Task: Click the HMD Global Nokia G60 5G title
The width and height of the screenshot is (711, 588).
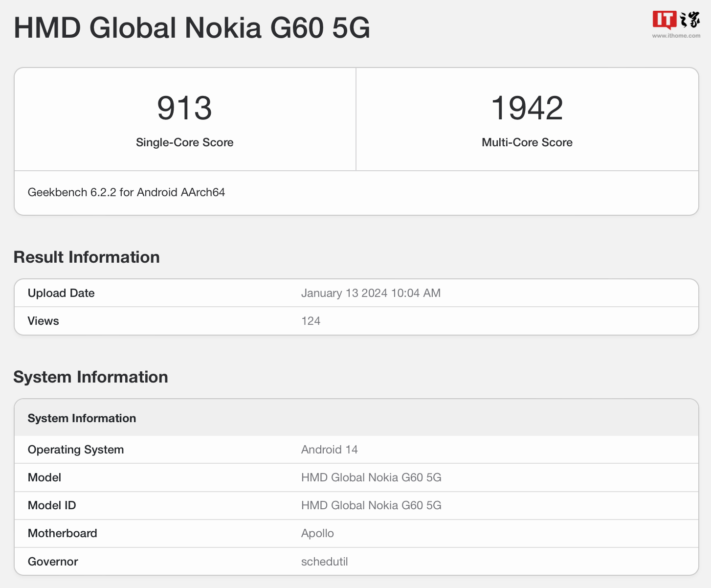Action: coord(192,28)
